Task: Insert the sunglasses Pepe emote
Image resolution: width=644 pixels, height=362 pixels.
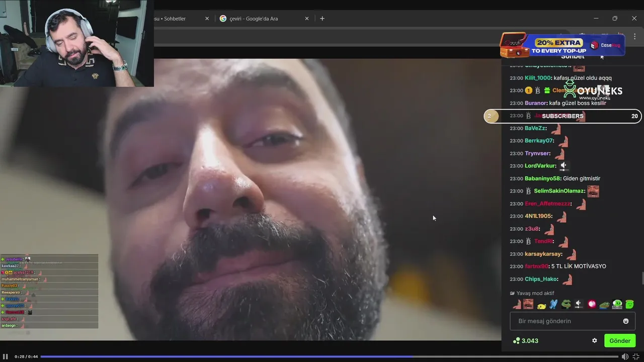Action: coord(567,304)
